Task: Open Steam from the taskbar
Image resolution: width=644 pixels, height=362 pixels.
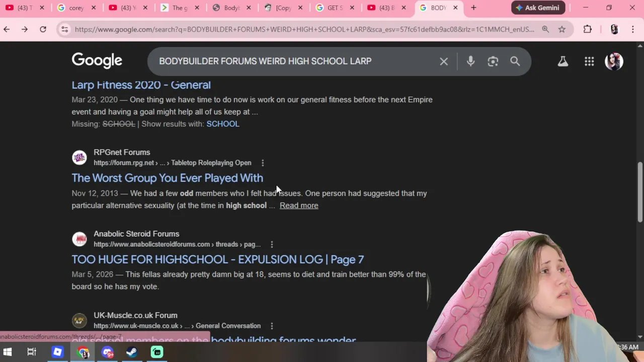Action: [132, 352]
